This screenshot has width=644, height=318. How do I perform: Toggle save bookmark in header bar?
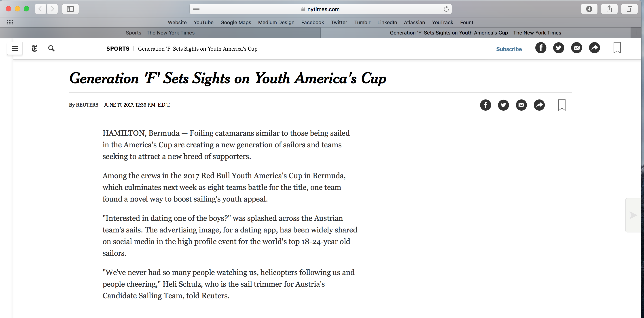point(617,48)
